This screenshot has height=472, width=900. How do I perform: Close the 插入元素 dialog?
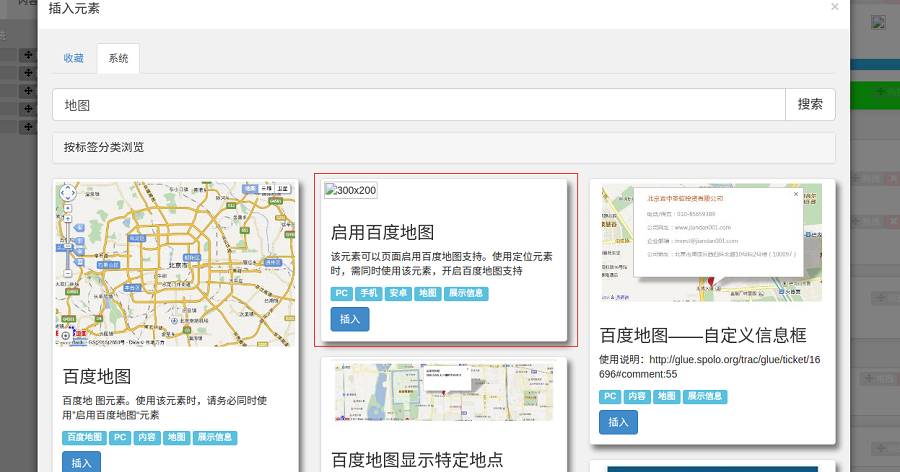[835, 6]
